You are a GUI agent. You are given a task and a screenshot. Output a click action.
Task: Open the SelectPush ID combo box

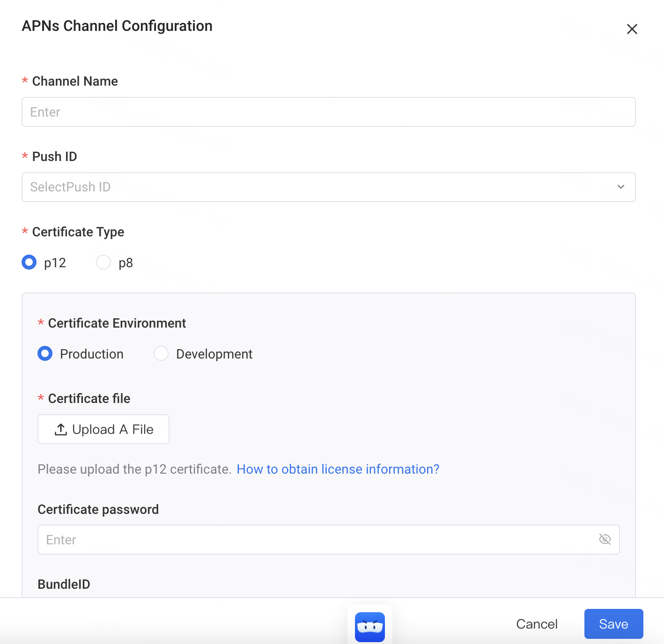coord(329,187)
